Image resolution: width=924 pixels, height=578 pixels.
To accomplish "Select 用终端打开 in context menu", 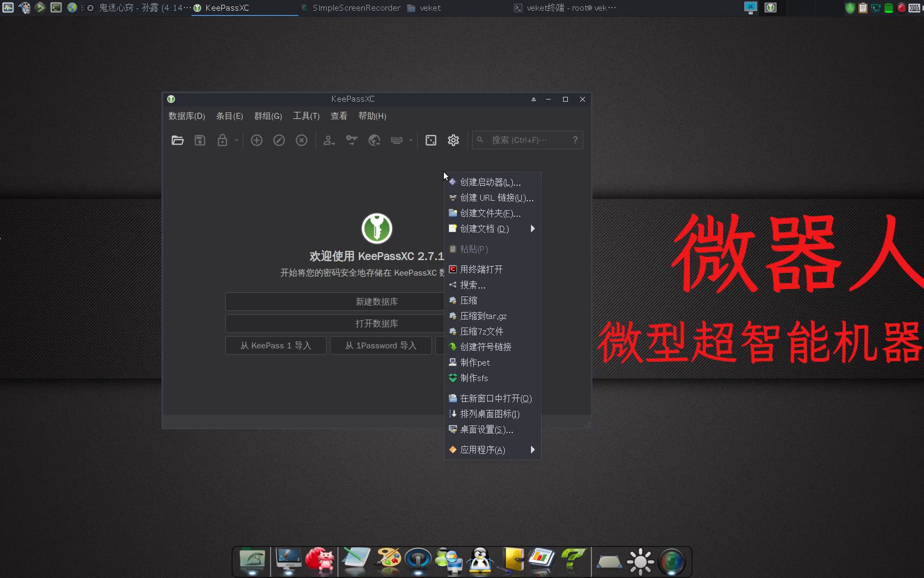I will coord(492,270).
